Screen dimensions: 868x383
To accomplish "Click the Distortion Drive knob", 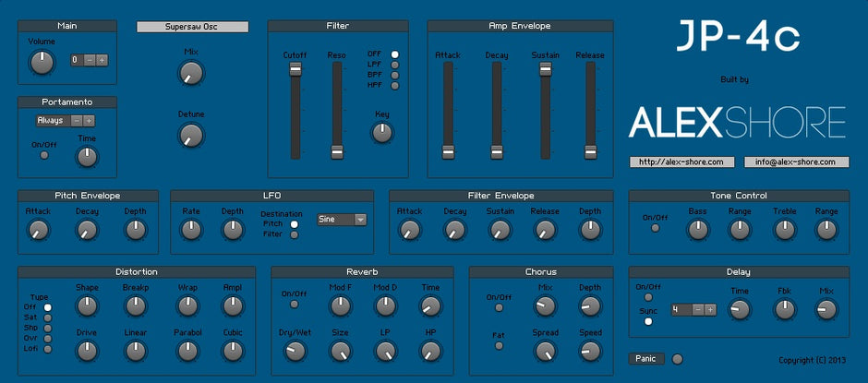I will (x=87, y=351).
